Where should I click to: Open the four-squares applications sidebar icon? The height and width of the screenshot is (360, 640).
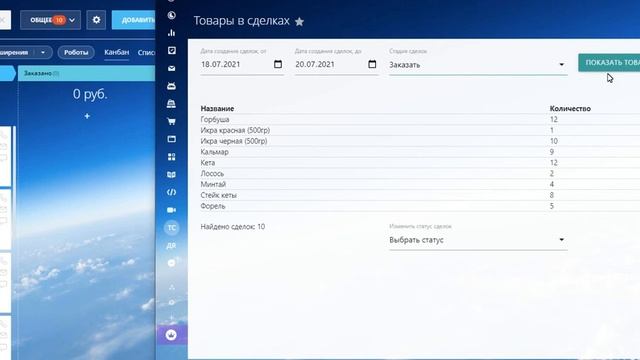pyautogui.click(x=172, y=157)
